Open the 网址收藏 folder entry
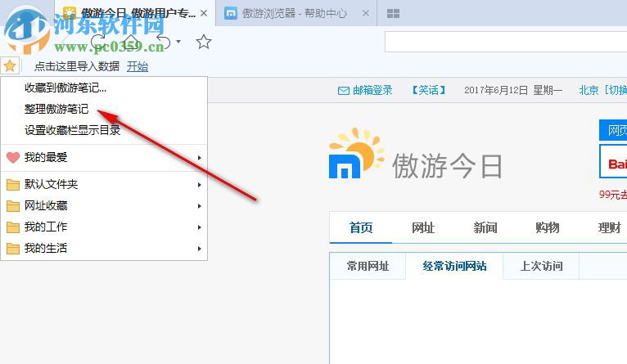The image size is (627, 364). point(104,206)
